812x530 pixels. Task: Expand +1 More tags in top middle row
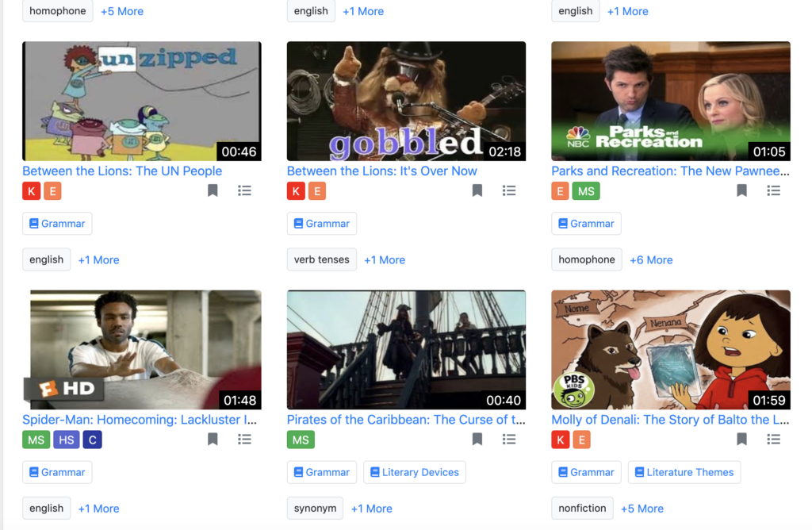point(363,11)
